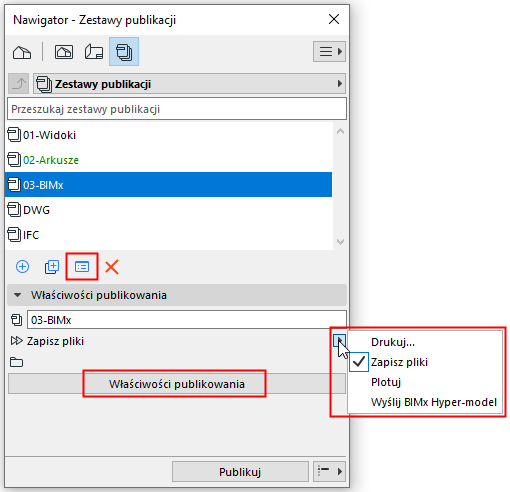This screenshot has height=492, width=510.
Task: Click the folder path icon
Action: [x=16, y=362]
